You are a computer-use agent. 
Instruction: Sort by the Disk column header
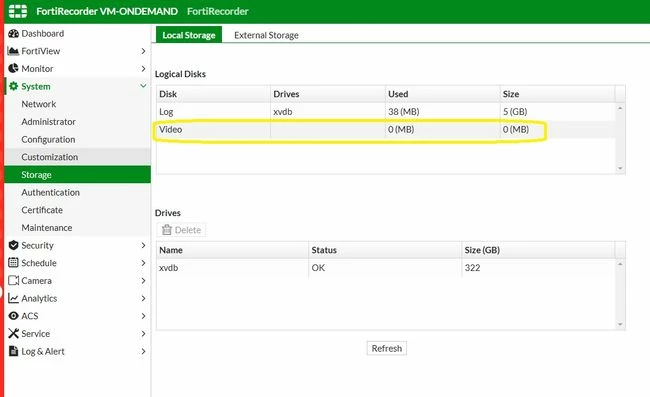point(213,94)
